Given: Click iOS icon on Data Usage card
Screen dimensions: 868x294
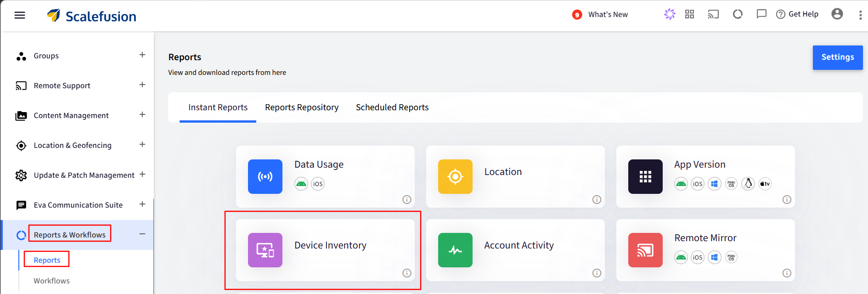Looking at the screenshot, I should pos(318,184).
